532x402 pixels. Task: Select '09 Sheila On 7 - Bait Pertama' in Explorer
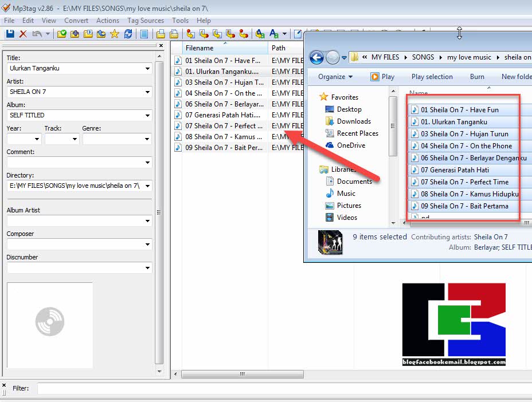[x=464, y=206]
